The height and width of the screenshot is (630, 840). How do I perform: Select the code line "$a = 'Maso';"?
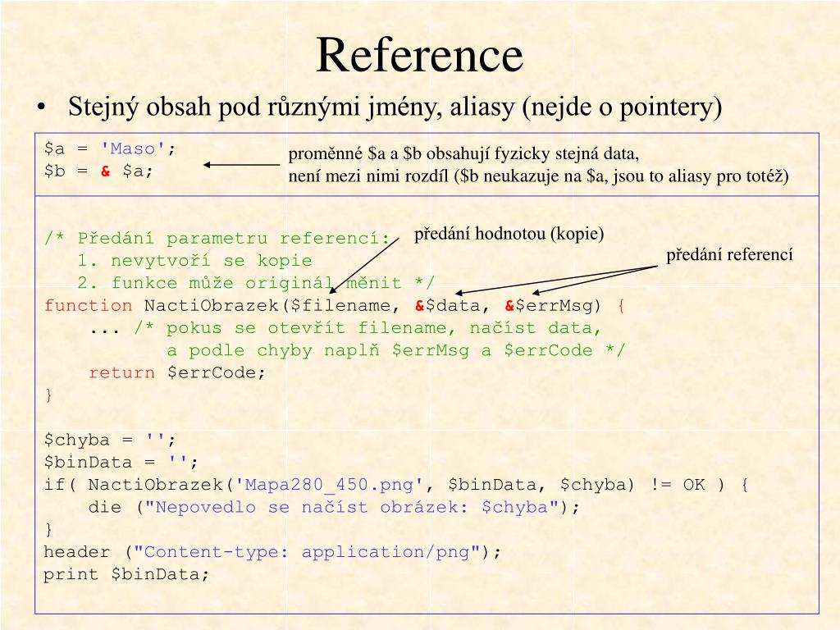110,148
